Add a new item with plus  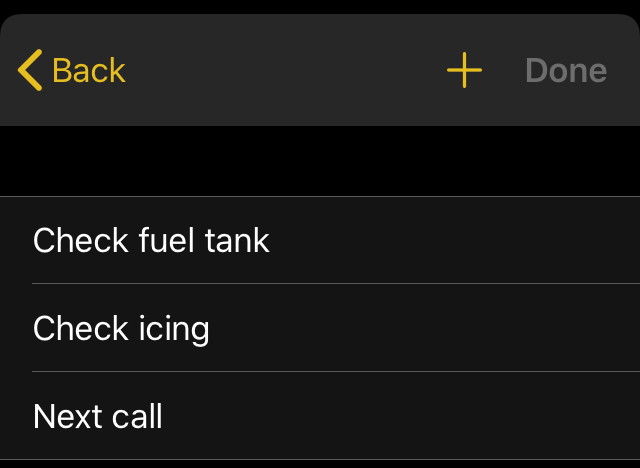(x=464, y=70)
